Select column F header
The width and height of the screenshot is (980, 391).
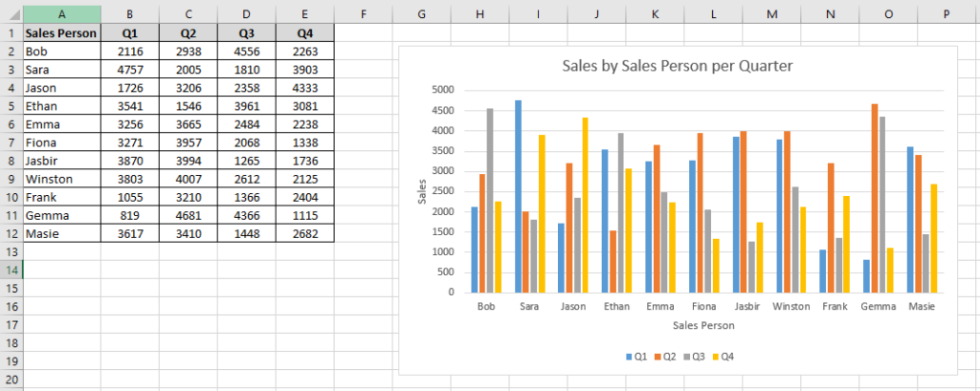click(363, 13)
